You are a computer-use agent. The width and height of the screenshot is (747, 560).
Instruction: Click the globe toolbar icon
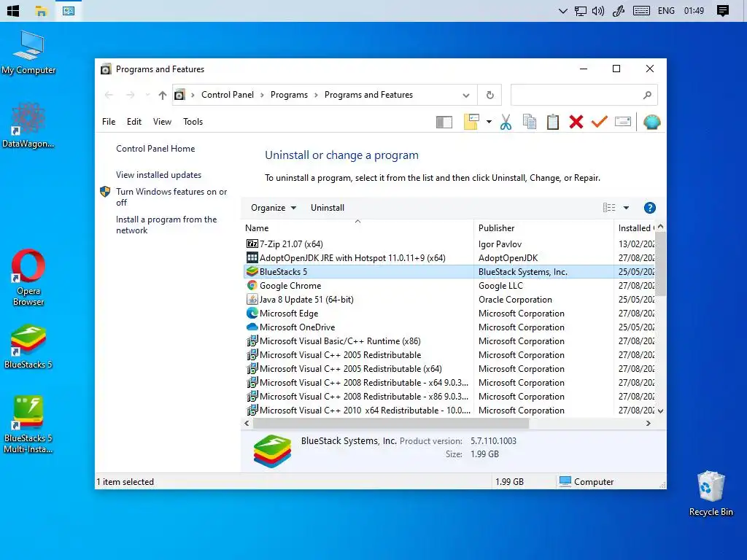(651, 122)
